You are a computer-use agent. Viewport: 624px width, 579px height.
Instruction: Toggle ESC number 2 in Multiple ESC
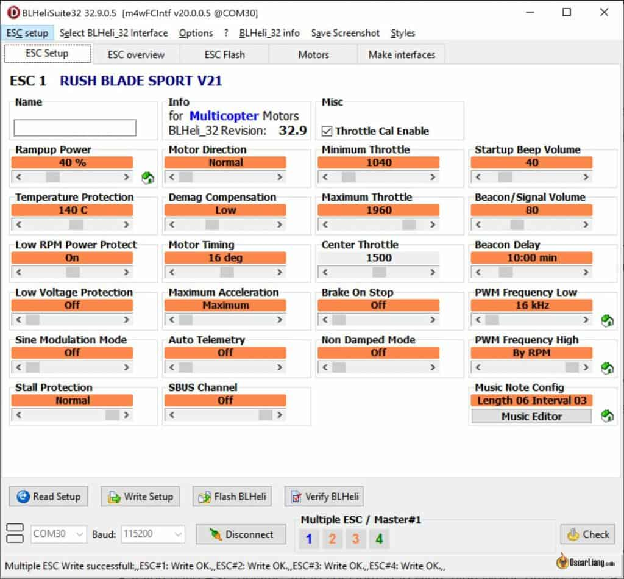click(332, 539)
